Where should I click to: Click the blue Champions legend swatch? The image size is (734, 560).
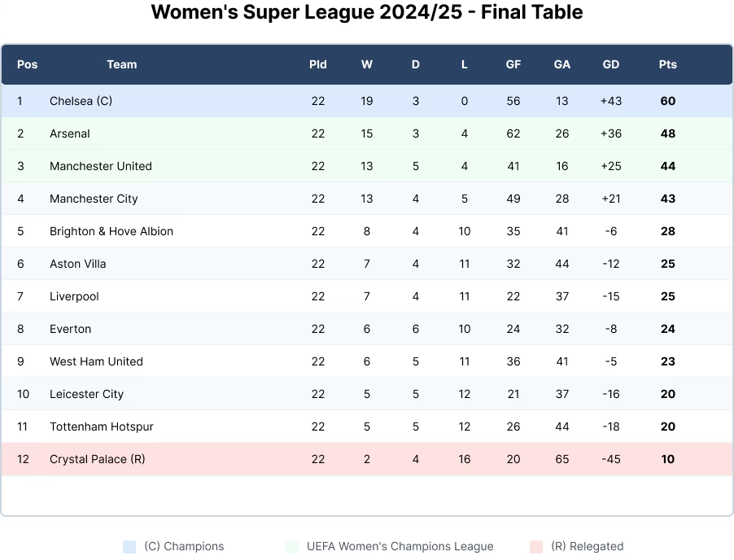129,547
